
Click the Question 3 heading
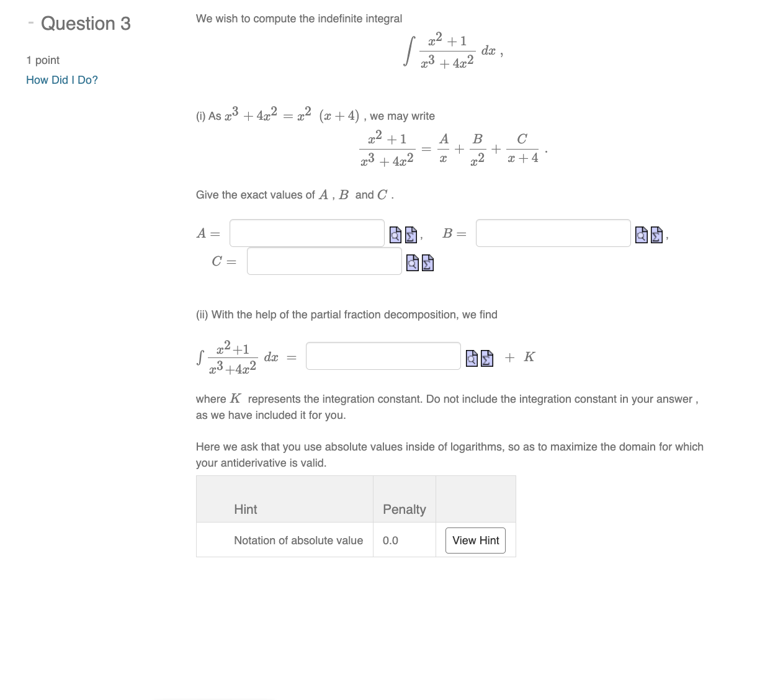point(86,24)
